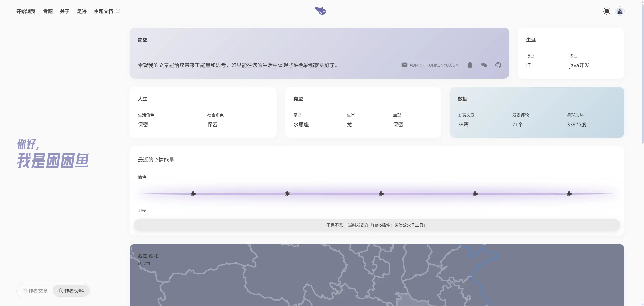Open the 专题 menu item
Screen dimensions: 644x306
(x=48, y=11)
